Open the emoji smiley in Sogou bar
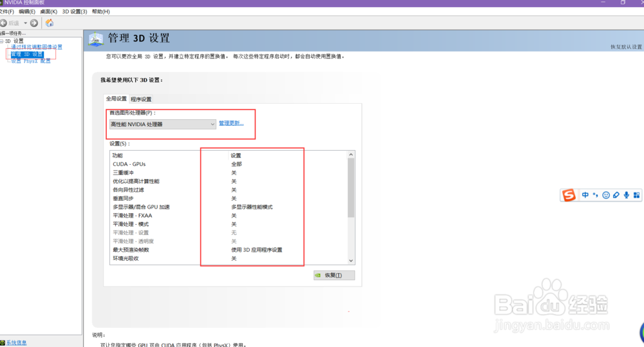Viewport: 644px width, 347px height. (x=606, y=195)
